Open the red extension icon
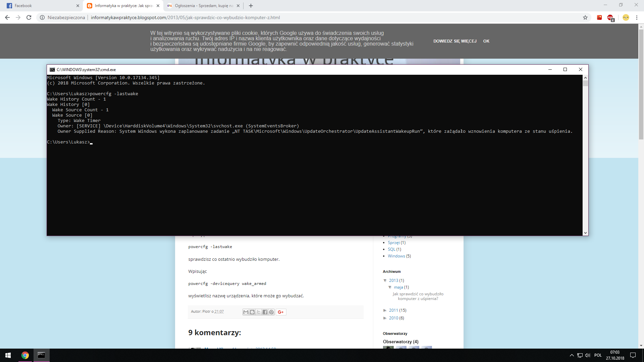This screenshot has width=644, height=362. coord(599,17)
